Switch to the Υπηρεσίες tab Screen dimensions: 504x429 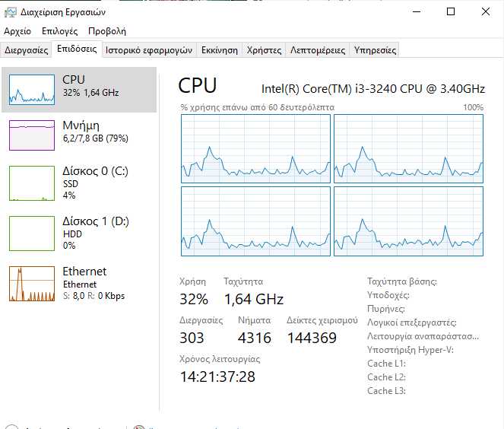pos(374,50)
